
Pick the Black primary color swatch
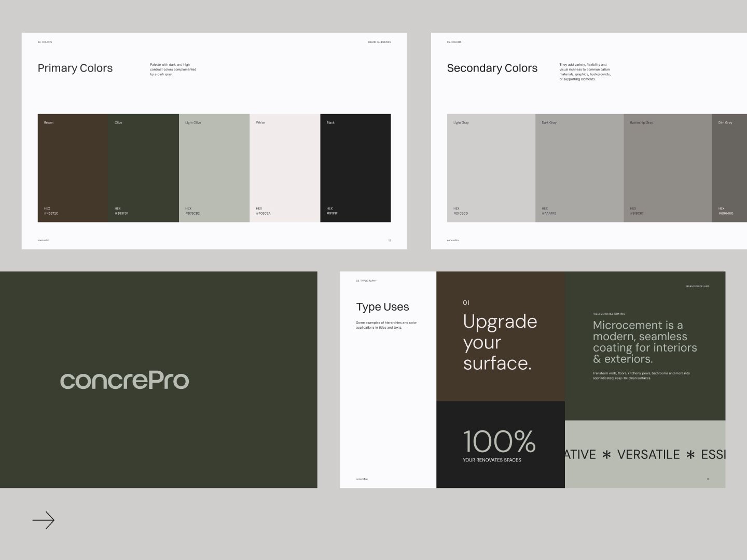pyautogui.click(x=355, y=168)
